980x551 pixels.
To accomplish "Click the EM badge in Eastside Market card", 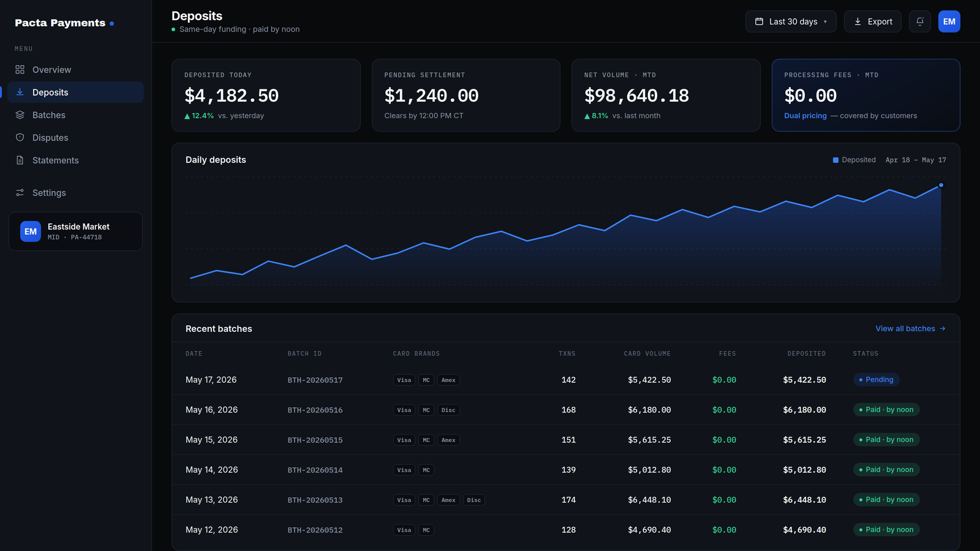I will point(31,231).
